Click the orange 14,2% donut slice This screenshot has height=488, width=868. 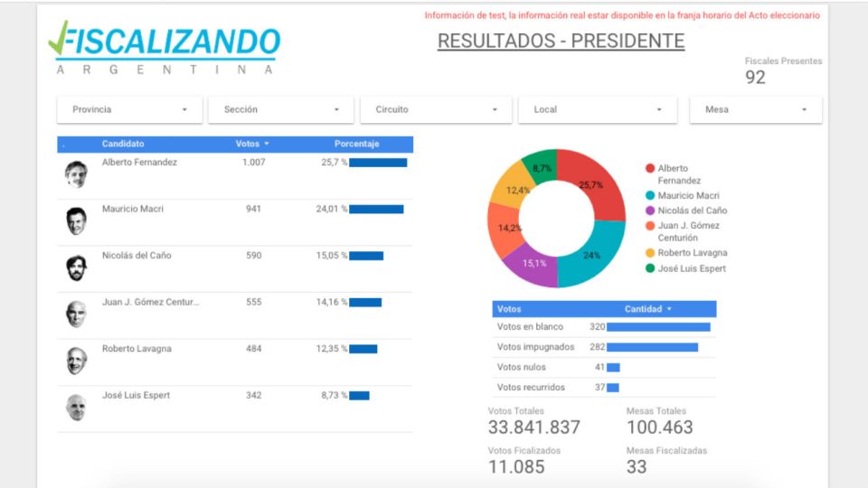(x=504, y=230)
